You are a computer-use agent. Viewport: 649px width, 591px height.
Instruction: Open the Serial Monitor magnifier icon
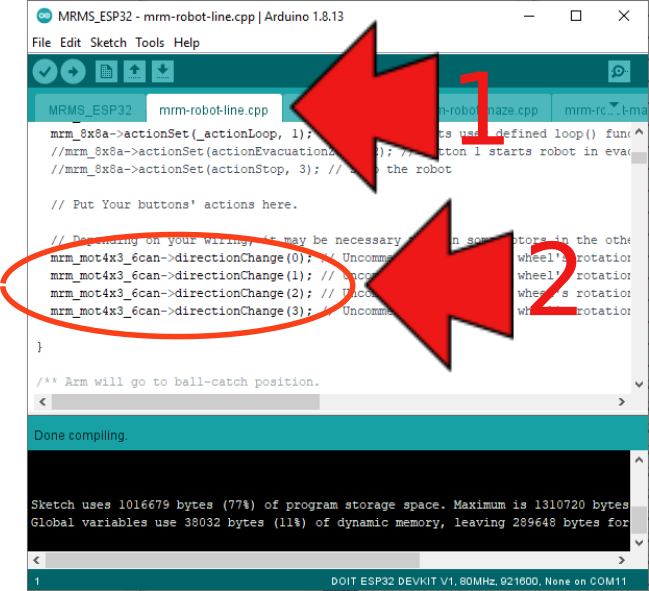point(619,71)
